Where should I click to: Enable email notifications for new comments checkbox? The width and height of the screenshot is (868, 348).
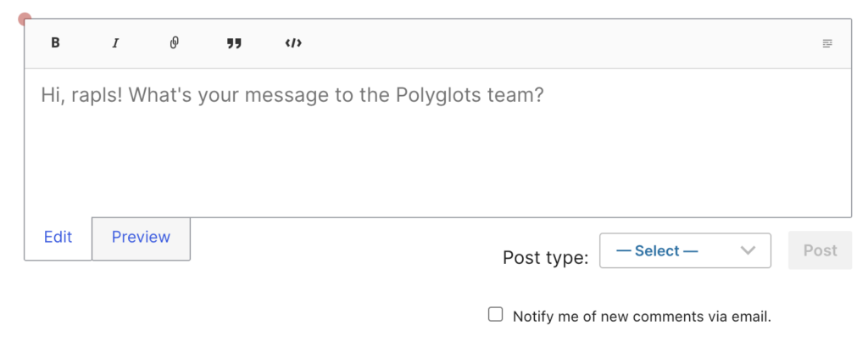click(x=496, y=315)
